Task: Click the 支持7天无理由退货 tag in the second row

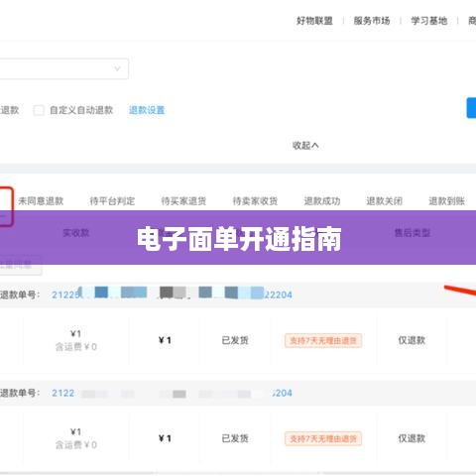Action: [323, 438]
